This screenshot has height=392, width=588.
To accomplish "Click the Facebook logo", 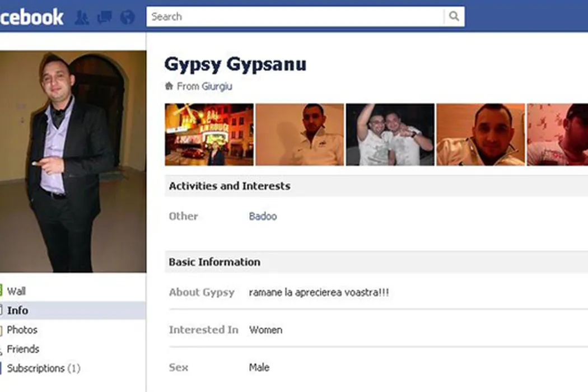I will (x=31, y=17).
